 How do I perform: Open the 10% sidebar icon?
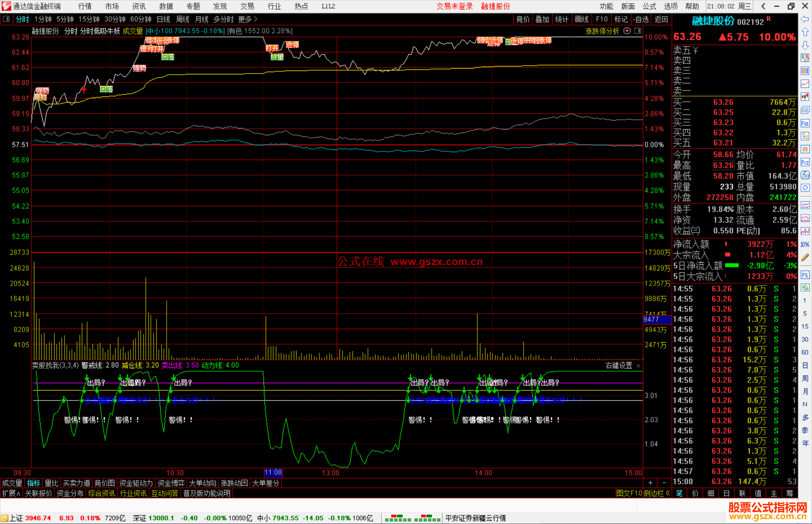pyautogui.click(x=805, y=245)
